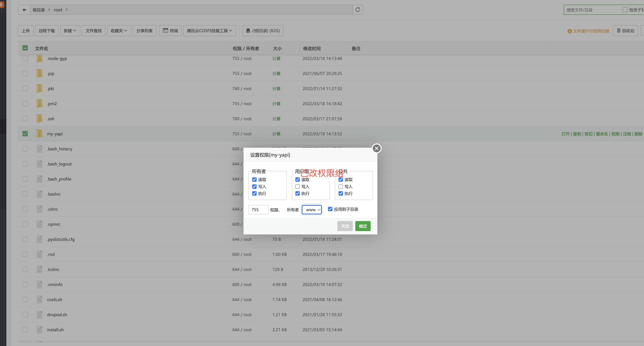Click the .bash_logout file icon
Image resolution: width=644 pixels, height=346 pixels.
point(39,164)
